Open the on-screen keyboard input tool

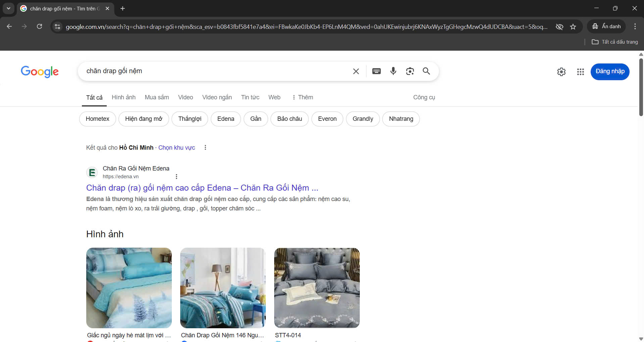[377, 71]
